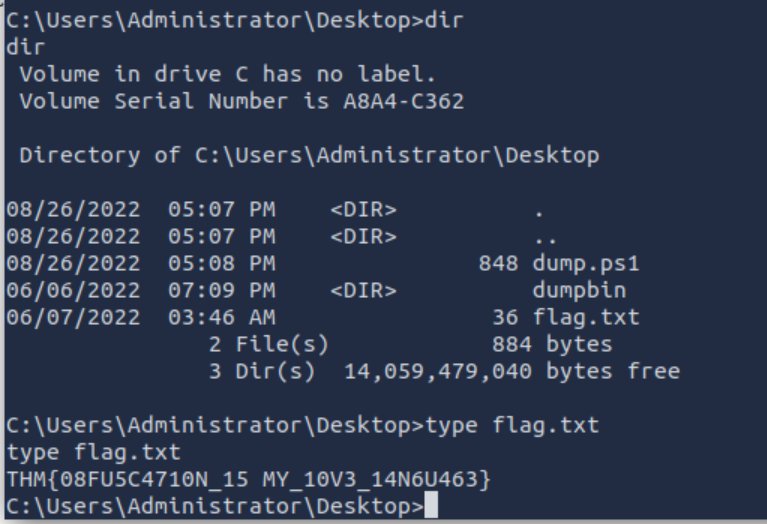Click the '884 bytes' total size text

[552, 344]
